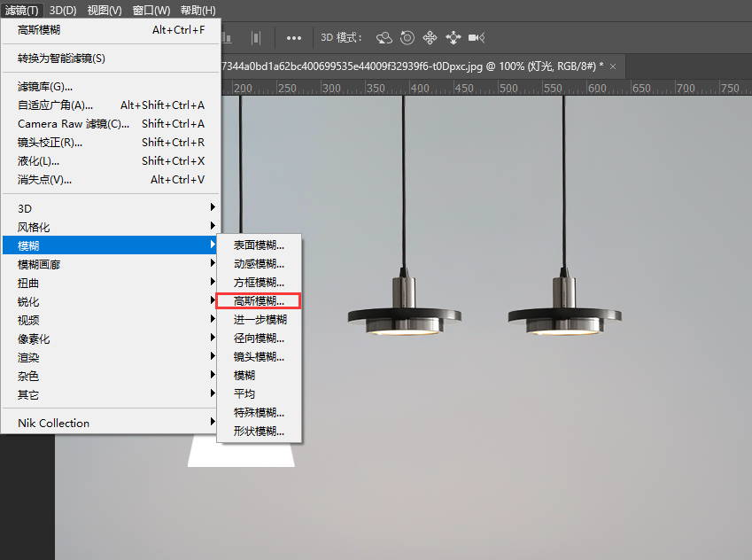Choose 转换为智能滤镜(S)
This screenshot has width=752, height=560.
(111, 58)
